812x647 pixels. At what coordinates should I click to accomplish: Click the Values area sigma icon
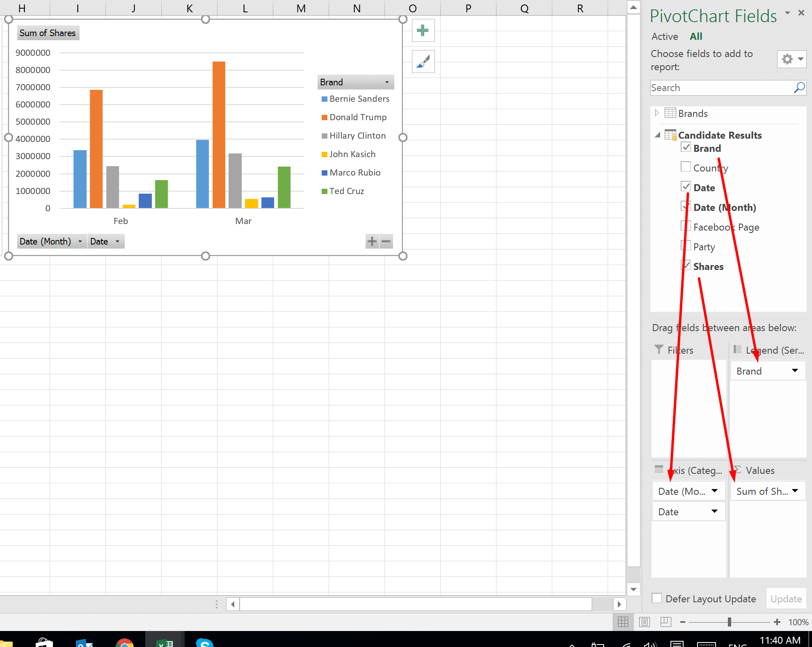737,470
